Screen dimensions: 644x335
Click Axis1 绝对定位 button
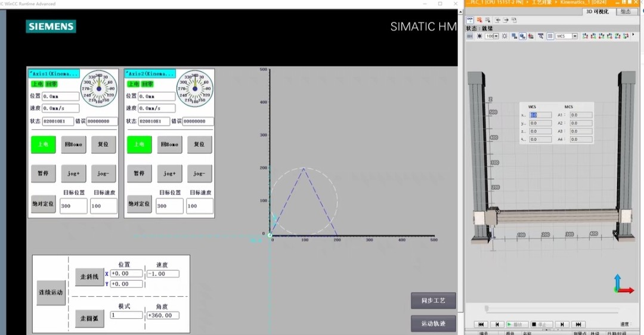[43, 204]
